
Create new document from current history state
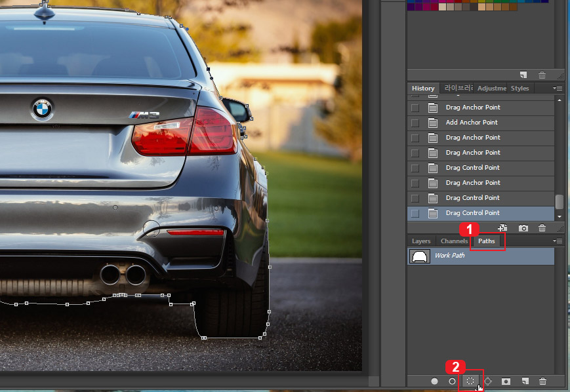point(502,227)
